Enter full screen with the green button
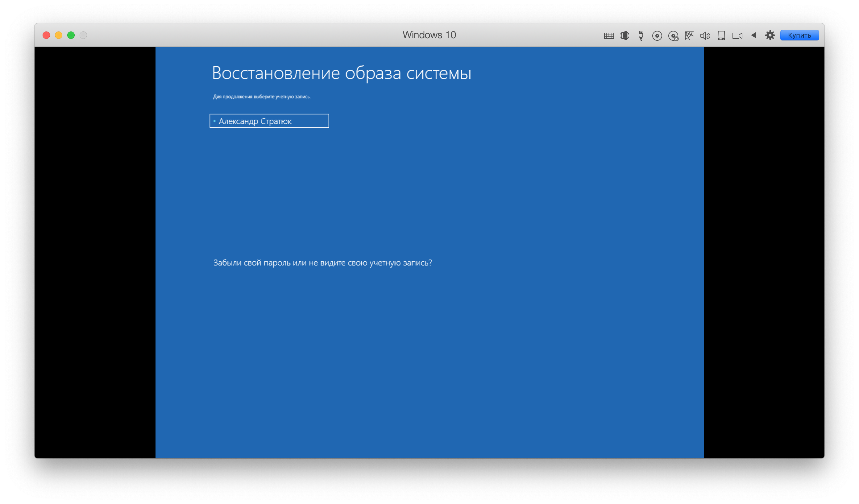859x504 pixels. pos(71,35)
